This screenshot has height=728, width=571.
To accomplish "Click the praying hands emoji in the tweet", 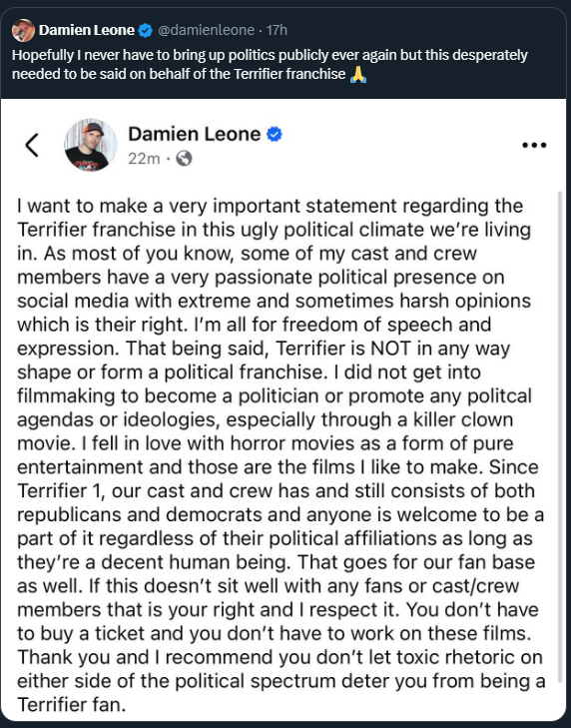I will (358, 74).
